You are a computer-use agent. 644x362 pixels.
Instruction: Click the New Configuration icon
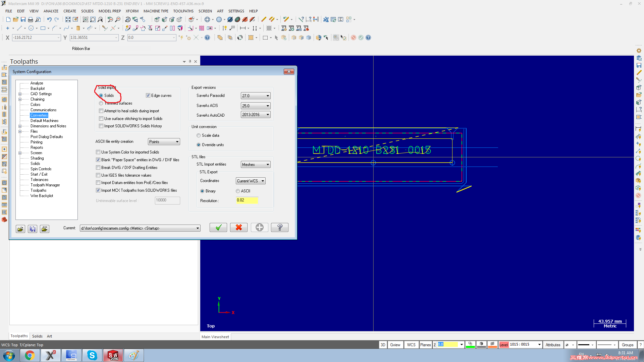click(260, 227)
